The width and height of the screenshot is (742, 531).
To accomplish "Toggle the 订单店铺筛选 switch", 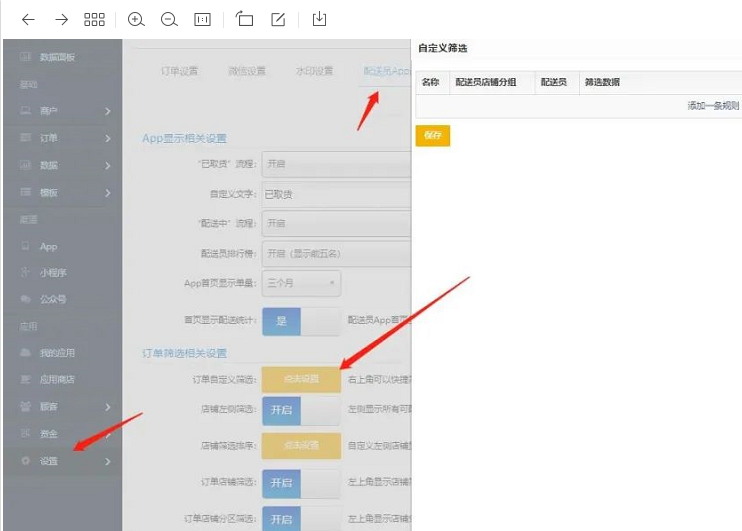I will [x=300, y=482].
